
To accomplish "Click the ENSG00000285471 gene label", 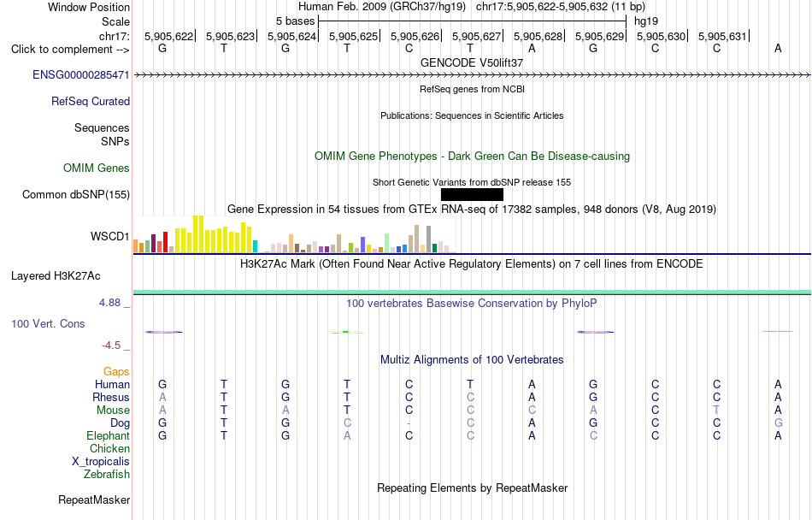I will pos(81,74).
